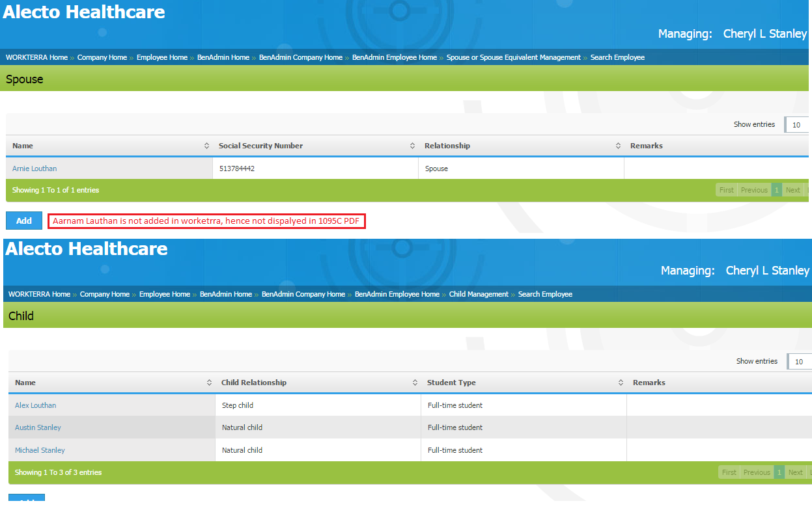Screen dimensions: 812x512
Task: Click the Add button below Spouse table
Action: [24, 221]
